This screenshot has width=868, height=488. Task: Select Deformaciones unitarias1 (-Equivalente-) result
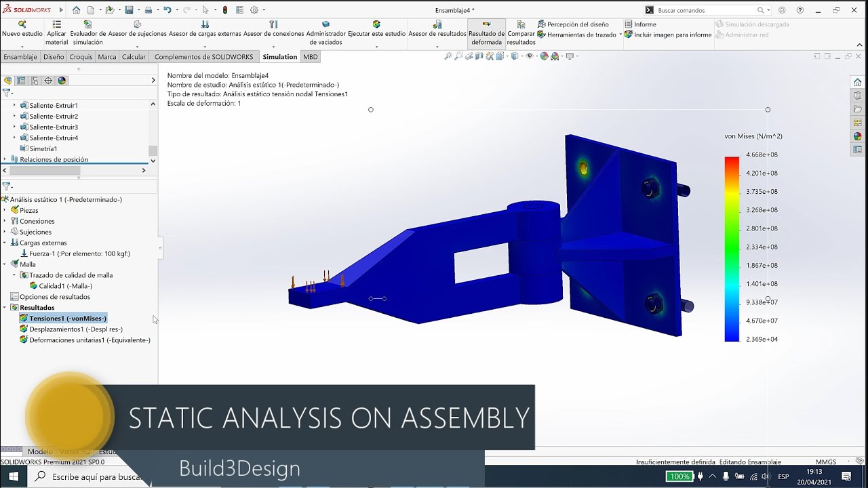click(85, 340)
